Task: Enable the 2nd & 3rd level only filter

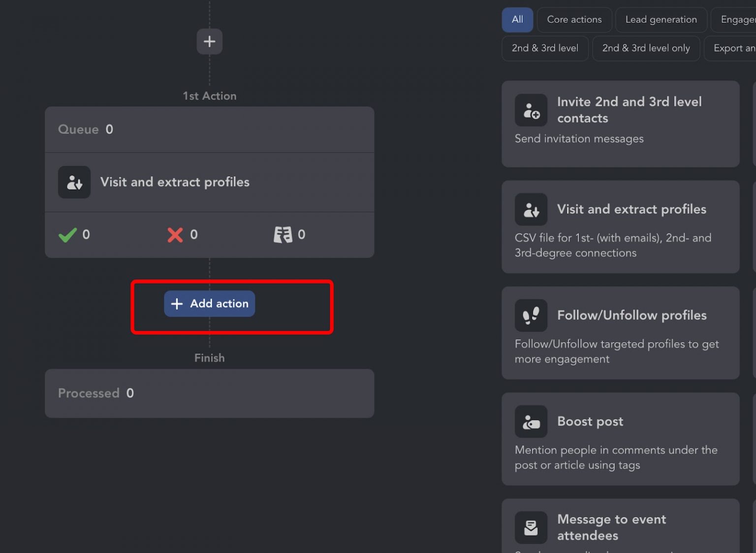Action: coord(646,48)
